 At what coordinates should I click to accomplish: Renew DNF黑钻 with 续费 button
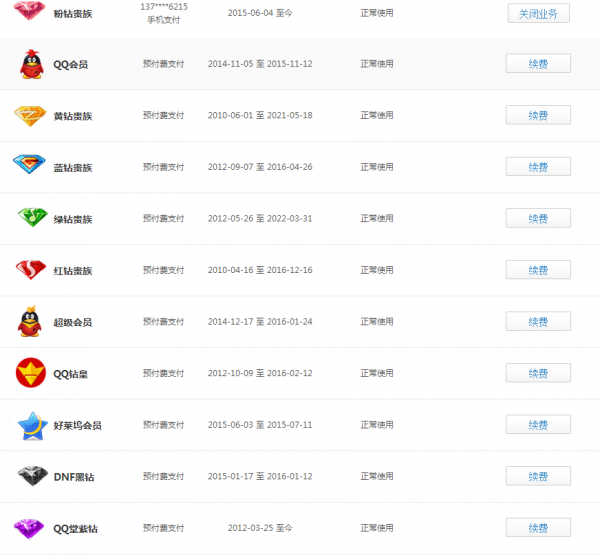[x=538, y=476]
